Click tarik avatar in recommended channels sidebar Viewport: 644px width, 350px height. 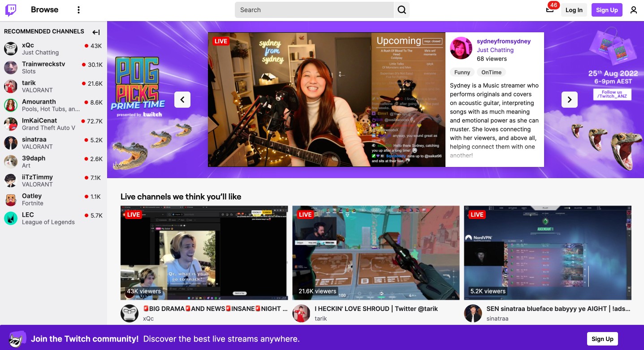tap(11, 86)
